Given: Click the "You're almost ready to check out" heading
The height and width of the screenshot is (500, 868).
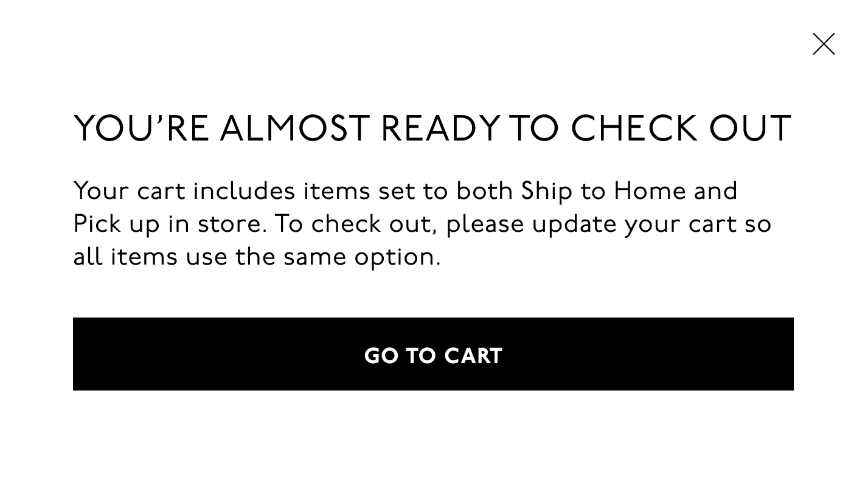Looking at the screenshot, I should pos(432,129).
